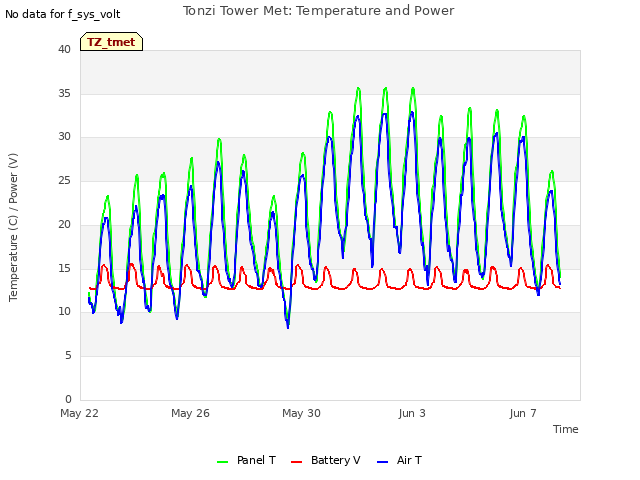Click the y-axis tick label '15'
Screen dimensions: 640x480
coord(64,268)
